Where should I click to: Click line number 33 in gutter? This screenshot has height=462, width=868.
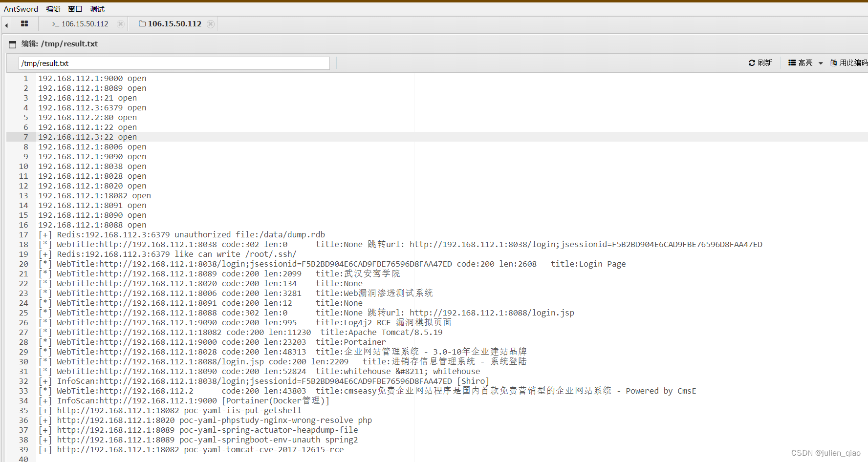[23, 391]
